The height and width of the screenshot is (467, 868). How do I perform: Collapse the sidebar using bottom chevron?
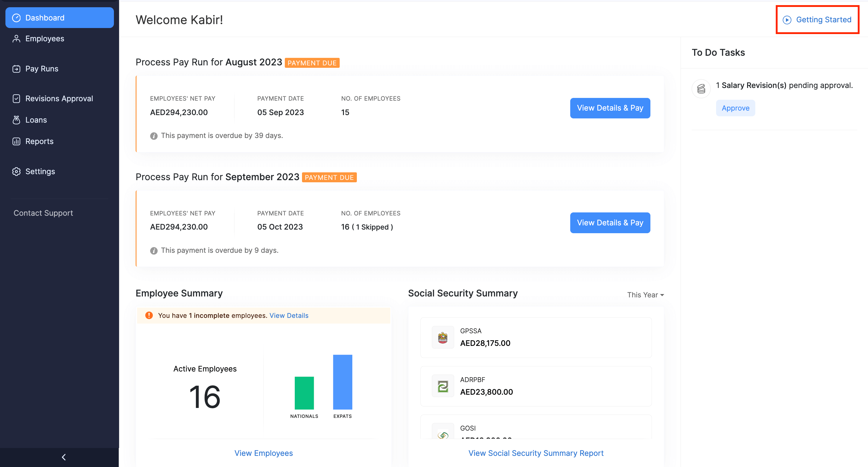click(x=63, y=457)
